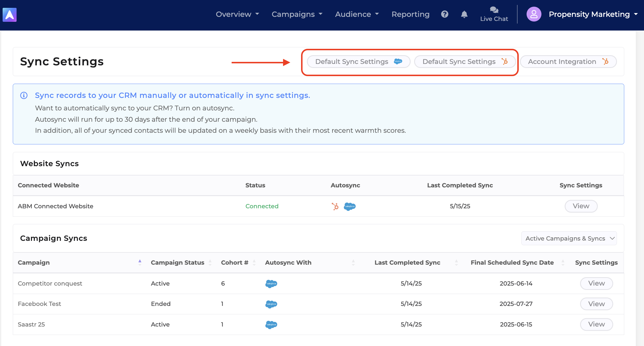Image resolution: width=644 pixels, height=346 pixels.
Task: View sync settings for Facebook Test
Action: pos(596,304)
